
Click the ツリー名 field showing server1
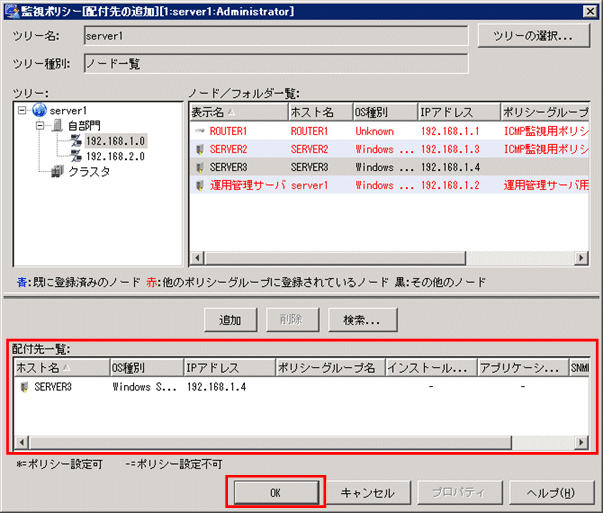275,37
